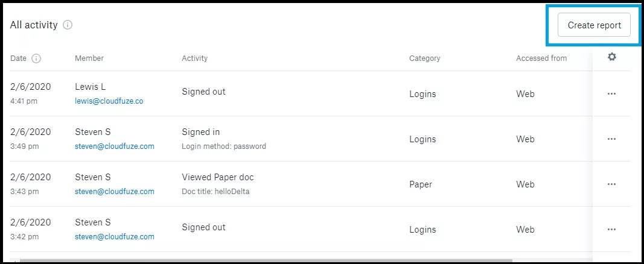
Task: Open more options for the 3:42 pm row
Action: coord(611,229)
